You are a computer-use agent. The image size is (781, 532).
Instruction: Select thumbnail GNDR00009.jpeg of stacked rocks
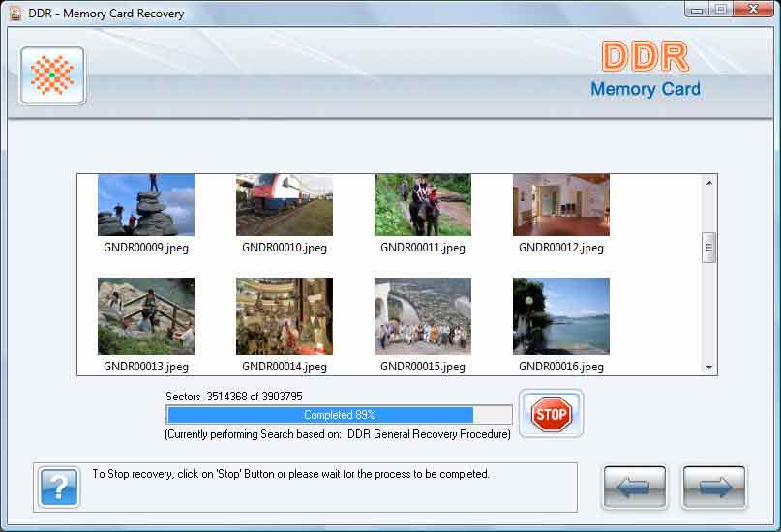[146, 205]
